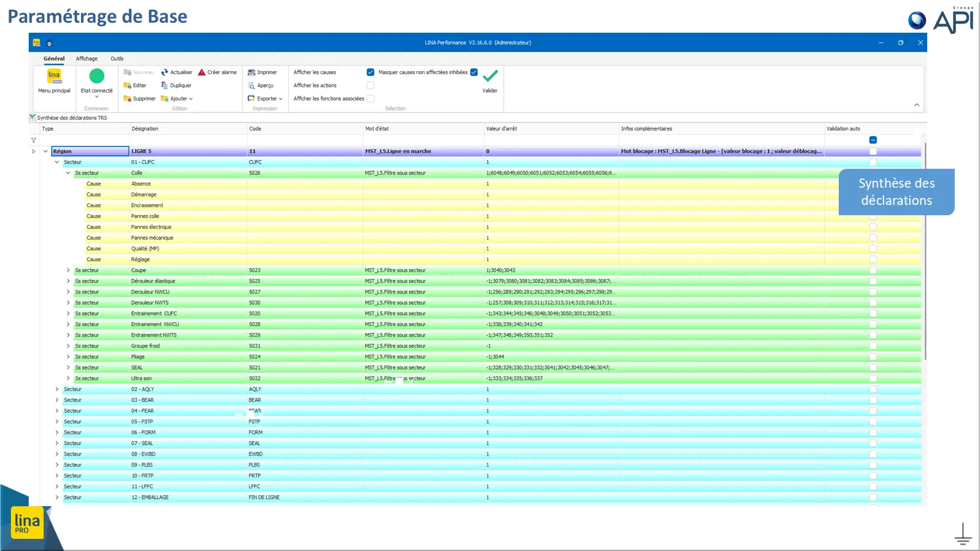
Task: Switch to the Affichage ribbon tab
Action: (87, 59)
